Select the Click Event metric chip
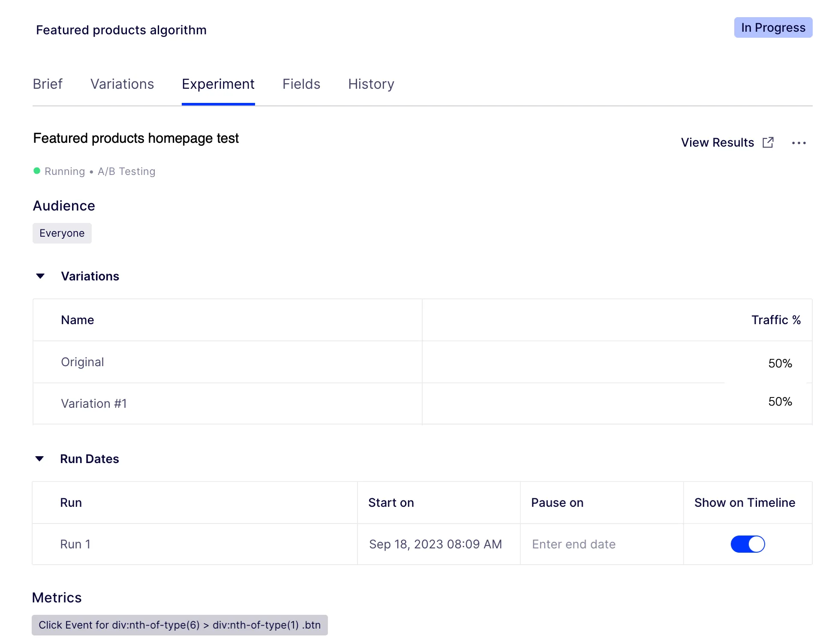This screenshot has width=835, height=644. 180,625
